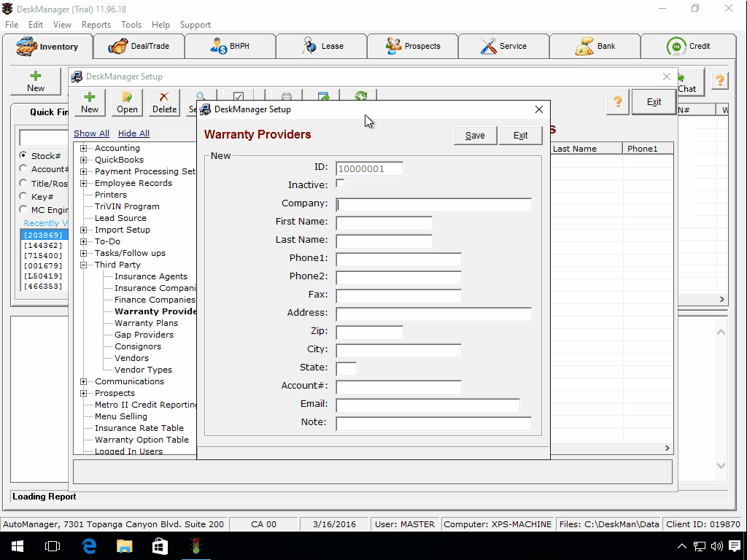The width and height of the screenshot is (747, 560).
Task: Open File Explorer from taskbar
Action: tap(124, 546)
